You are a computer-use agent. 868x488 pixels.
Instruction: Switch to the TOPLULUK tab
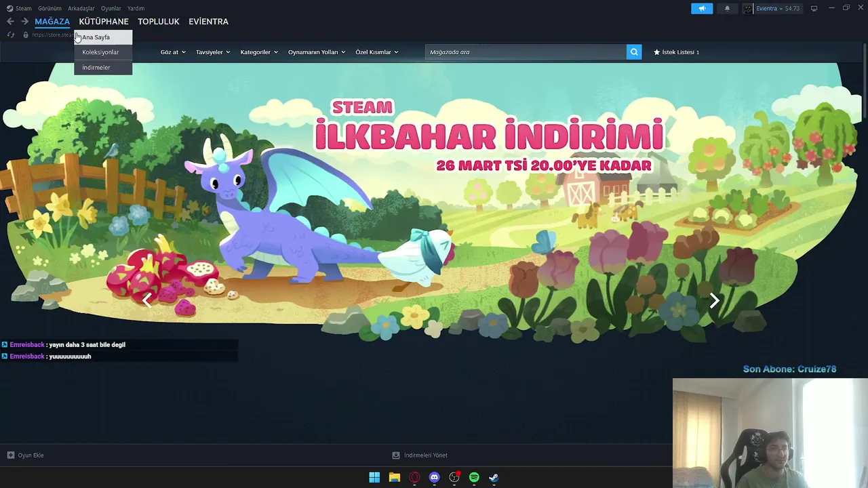(159, 22)
